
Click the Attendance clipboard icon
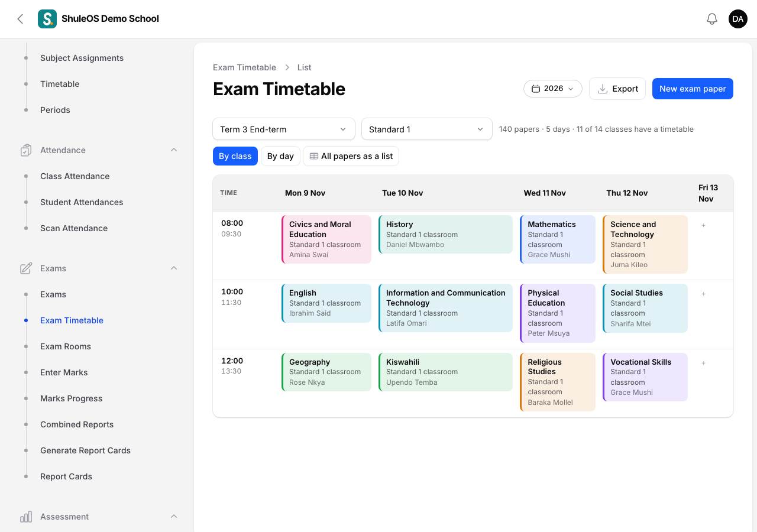pyautogui.click(x=26, y=150)
